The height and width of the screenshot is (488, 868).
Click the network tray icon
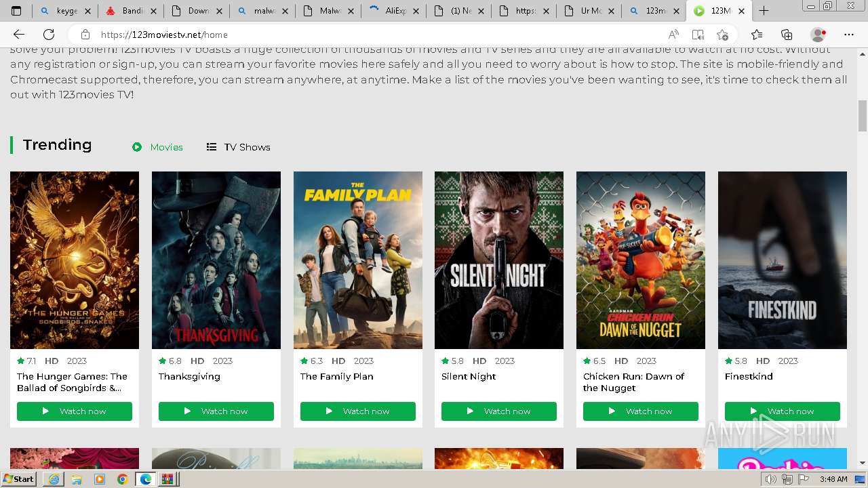(787, 479)
